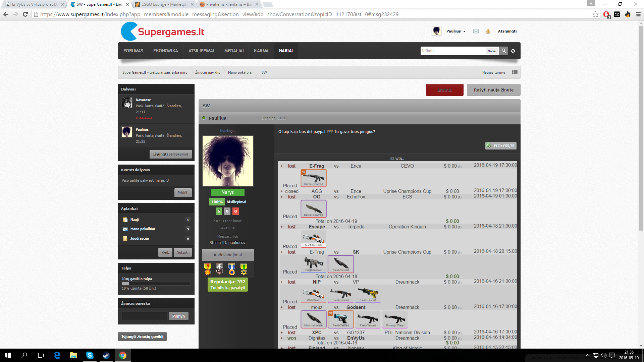Open Edge browser from taskbar

[x=57, y=355]
